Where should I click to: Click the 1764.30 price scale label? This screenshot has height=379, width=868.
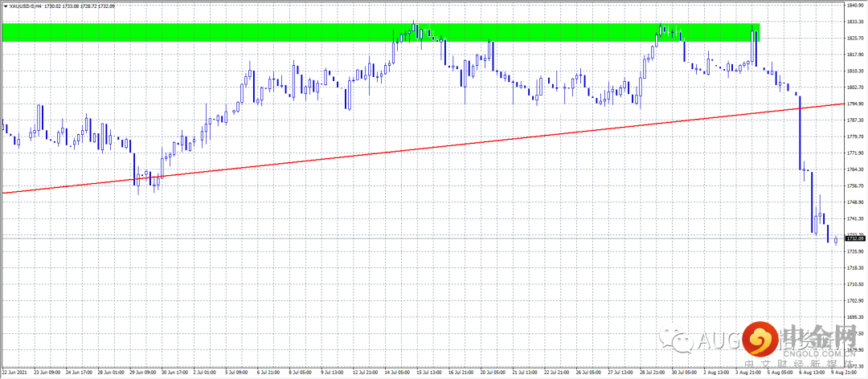tap(856, 169)
